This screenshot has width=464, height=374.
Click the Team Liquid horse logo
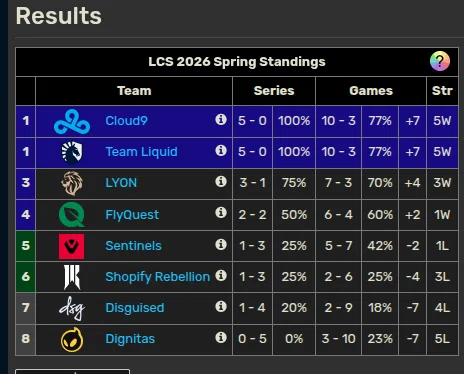pyautogui.click(x=72, y=153)
